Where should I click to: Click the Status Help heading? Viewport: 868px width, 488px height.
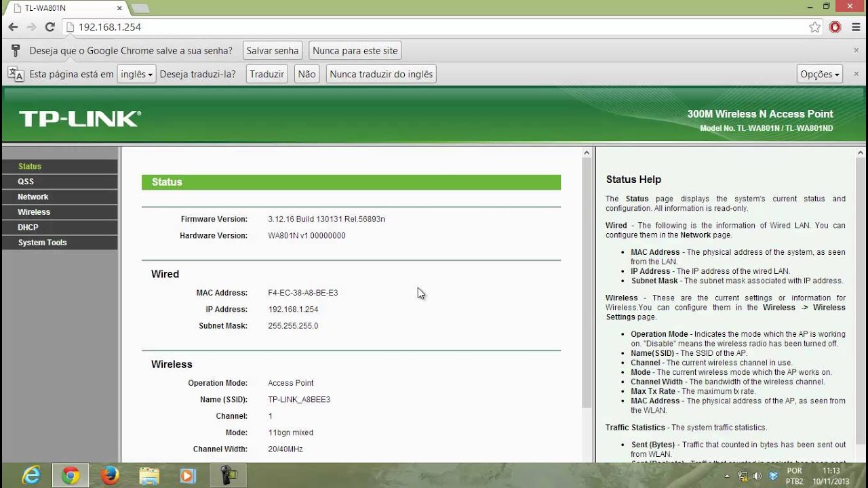(633, 180)
